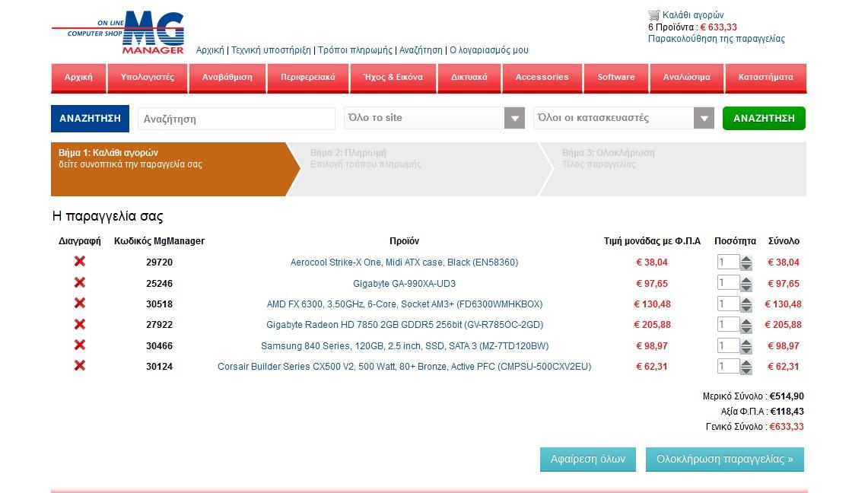
Task: Open the Αναλώσιμα menu
Action: 686,78
